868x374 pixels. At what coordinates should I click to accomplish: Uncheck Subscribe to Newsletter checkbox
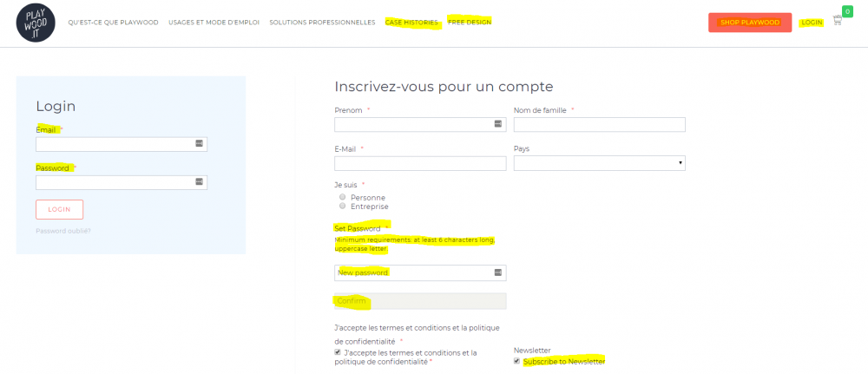click(517, 361)
